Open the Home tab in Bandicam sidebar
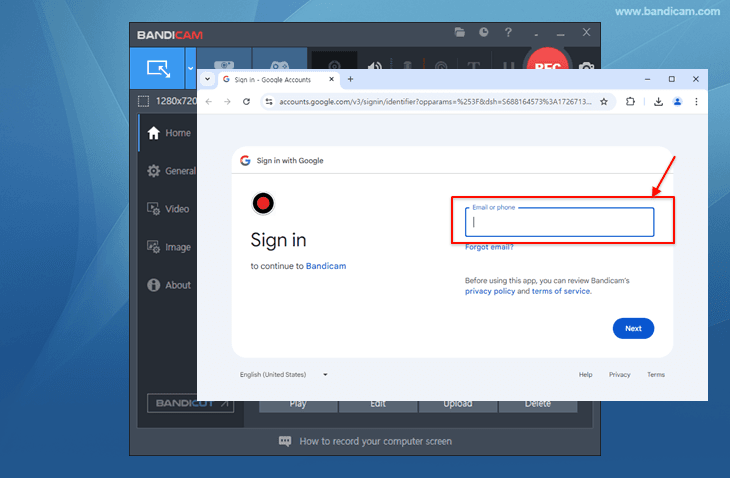The width and height of the screenshot is (730, 478). tap(169, 133)
